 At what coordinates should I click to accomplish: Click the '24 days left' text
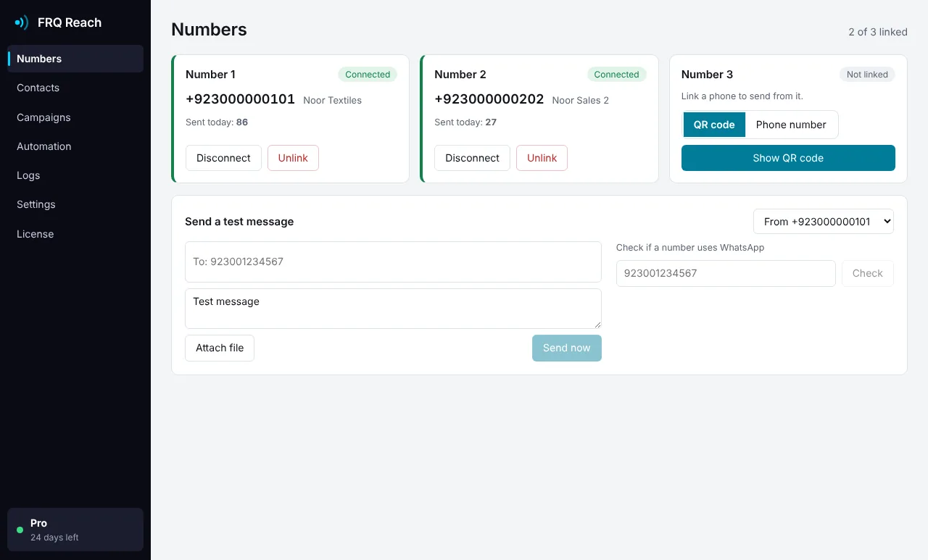(x=54, y=538)
